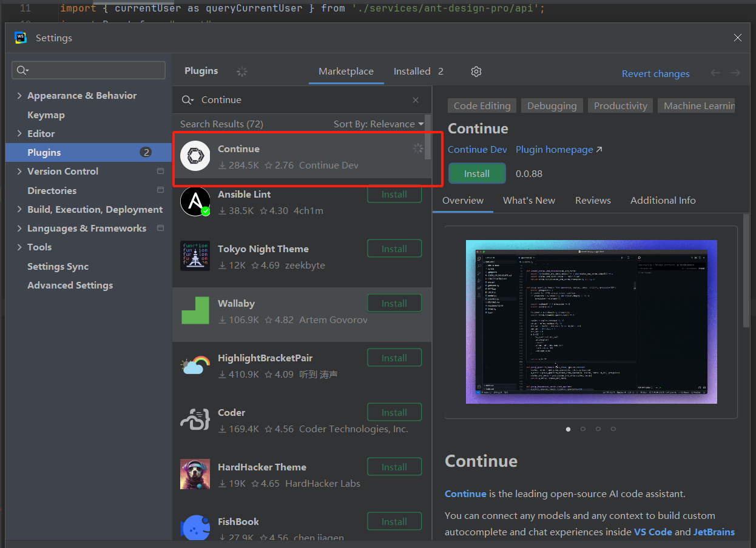Click the Coder plugin icon
The width and height of the screenshot is (756, 548).
click(x=195, y=419)
